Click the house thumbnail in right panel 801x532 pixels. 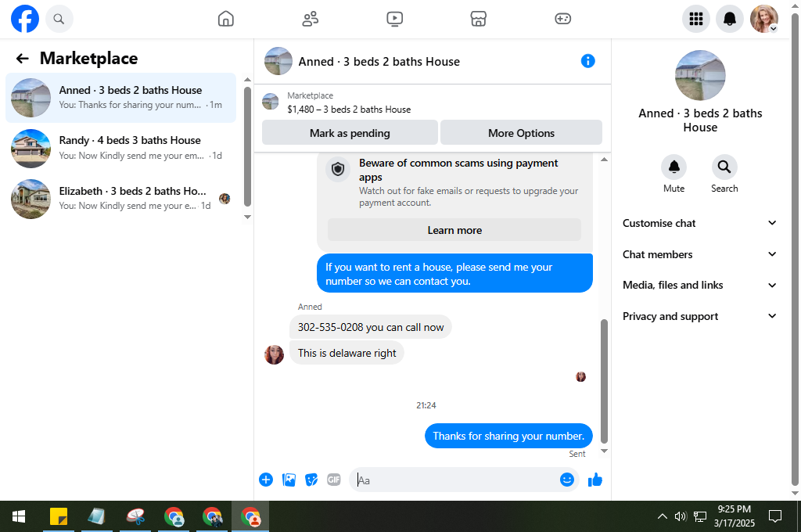pos(700,75)
